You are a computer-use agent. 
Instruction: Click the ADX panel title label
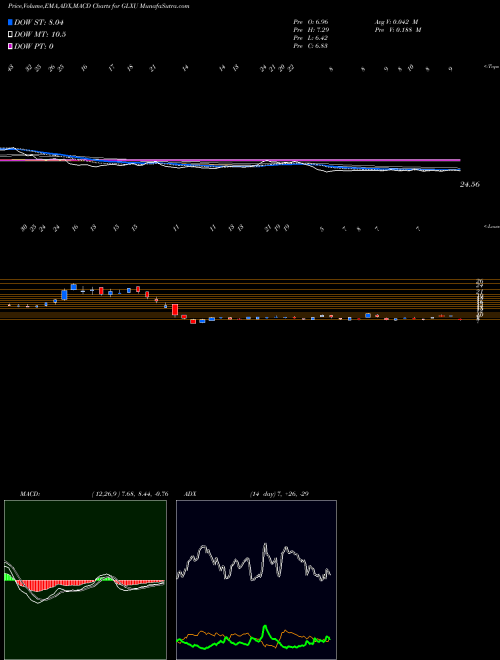click(x=191, y=494)
